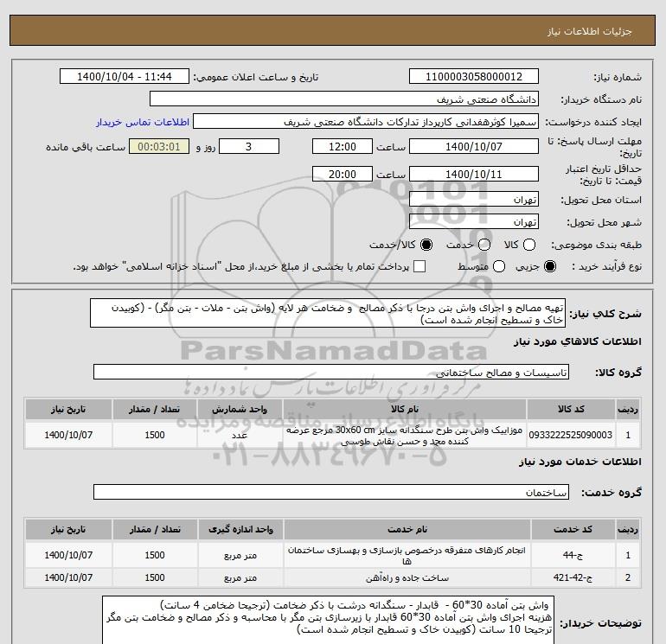666x644 pixels.
Task: Click the price validity date 1400/10/11 field
Action: tap(474, 174)
